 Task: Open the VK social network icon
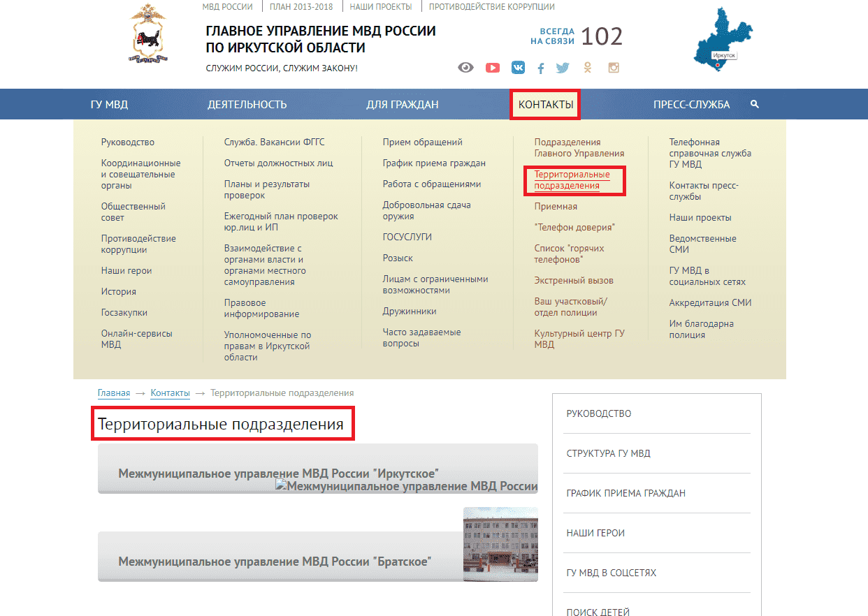tap(518, 68)
